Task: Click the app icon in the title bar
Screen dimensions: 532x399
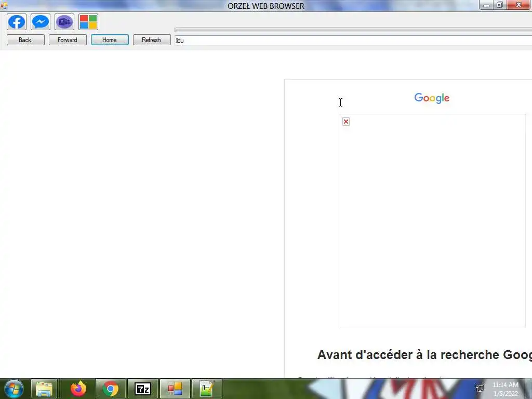Action: 4,5
